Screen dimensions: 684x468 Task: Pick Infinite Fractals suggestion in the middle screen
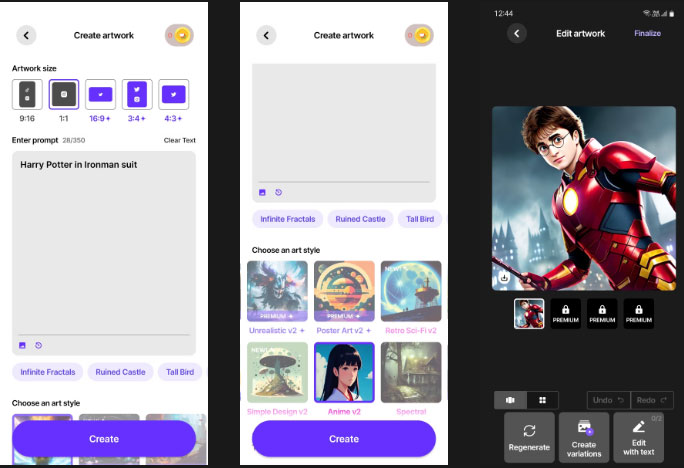coord(287,219)
